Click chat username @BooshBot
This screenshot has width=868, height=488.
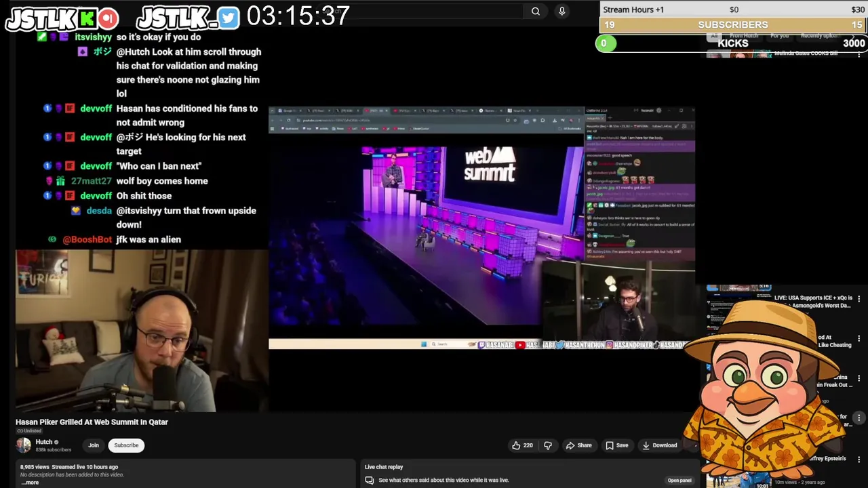(x=87, y=239)
